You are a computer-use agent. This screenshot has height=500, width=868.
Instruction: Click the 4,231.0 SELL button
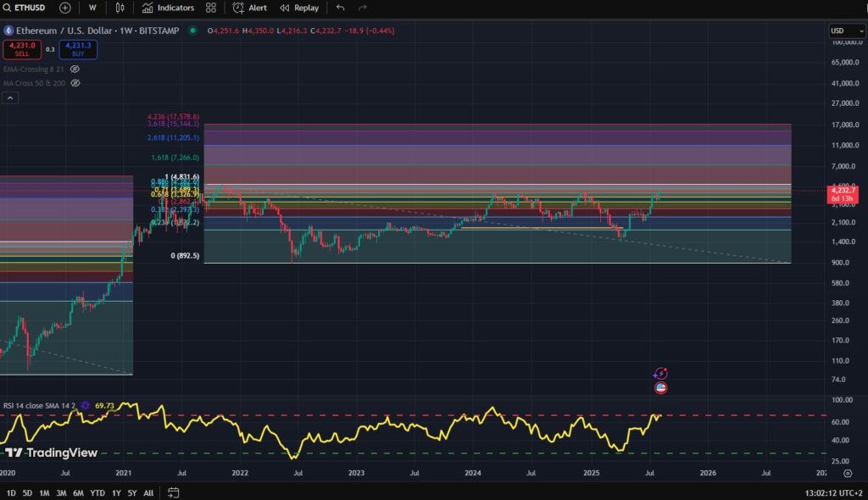pyautogui.click(x=22, y=49)
